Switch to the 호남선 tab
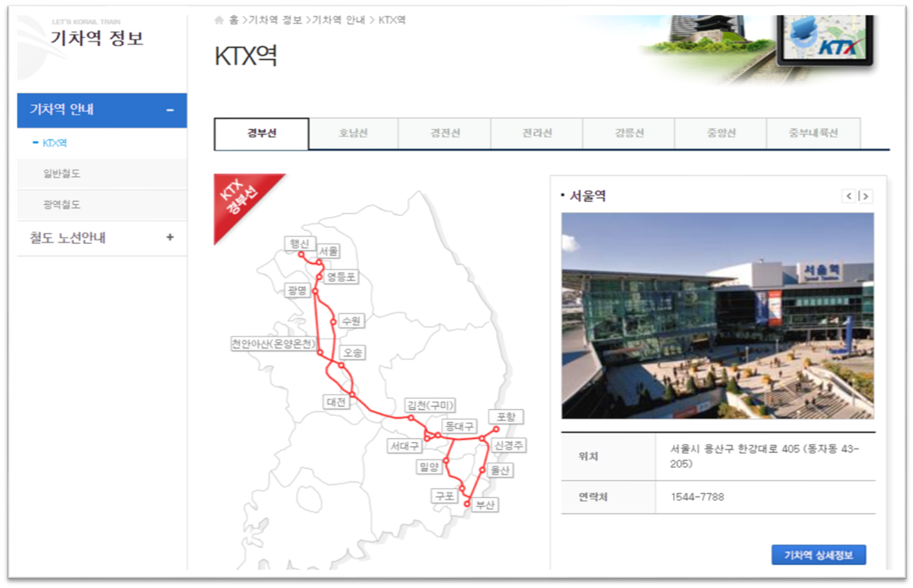 tap(351, 133)
